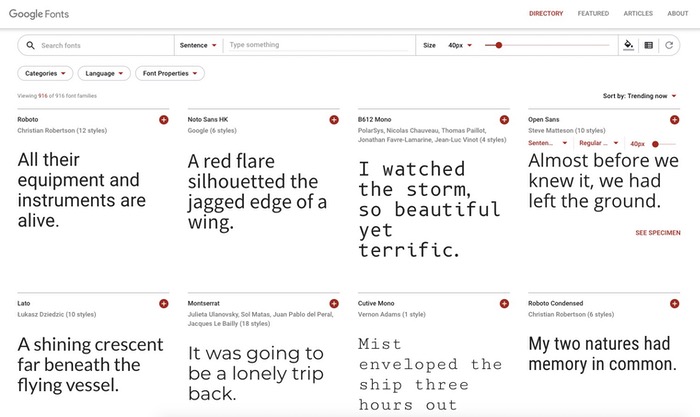Click Roboto Condensed font name
This screenshot has height=417, width=700.
coord(555,304)
